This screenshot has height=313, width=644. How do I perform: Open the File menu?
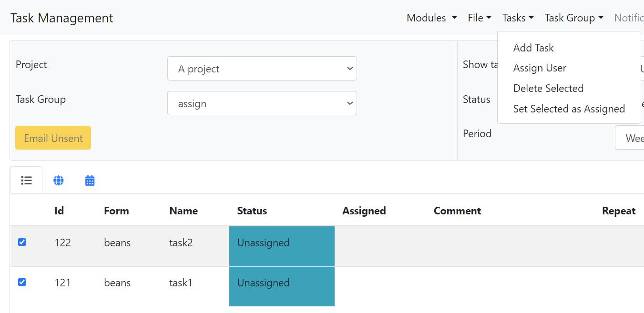480,18
